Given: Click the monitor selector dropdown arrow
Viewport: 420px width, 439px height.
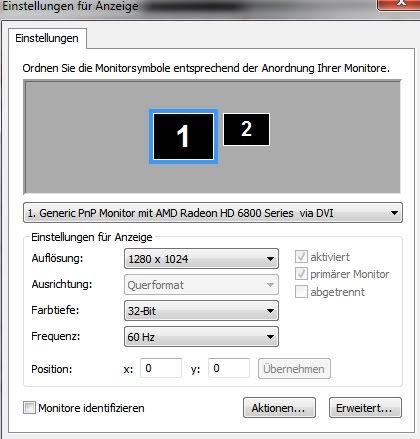Looking at the screenshot, I should 394,213.
